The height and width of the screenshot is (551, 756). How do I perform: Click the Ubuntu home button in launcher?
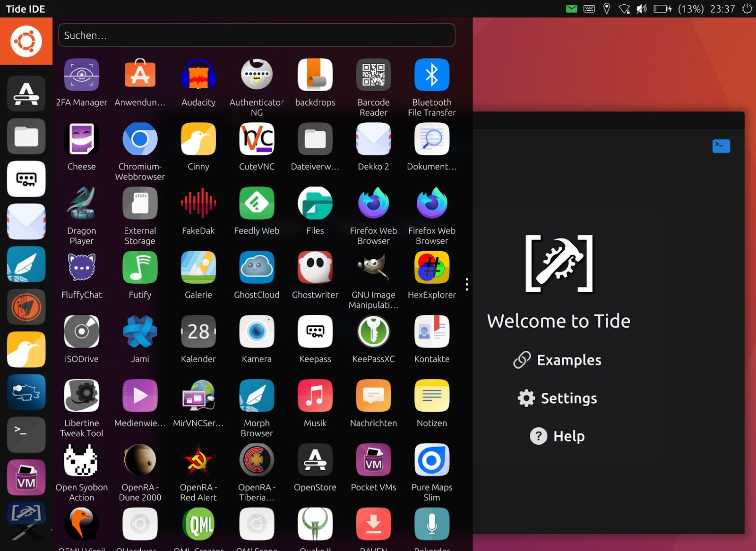pyautogui.click(x=26, y=42)
